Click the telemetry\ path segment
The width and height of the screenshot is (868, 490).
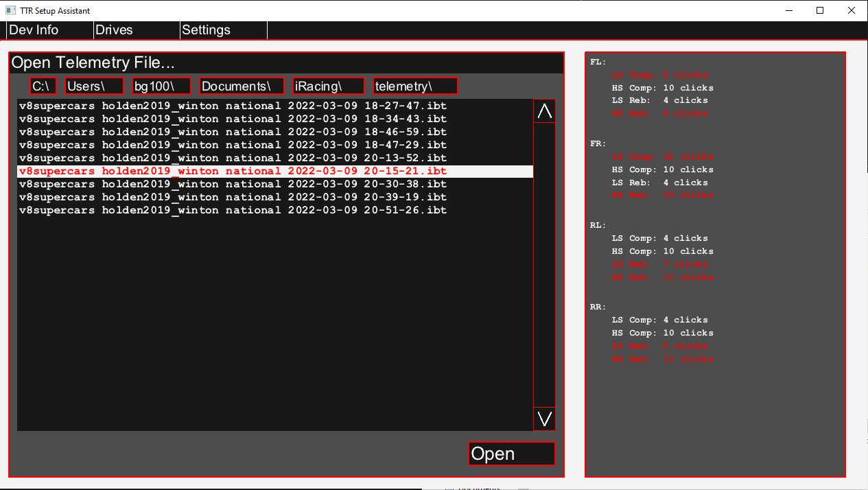point(415,86)
